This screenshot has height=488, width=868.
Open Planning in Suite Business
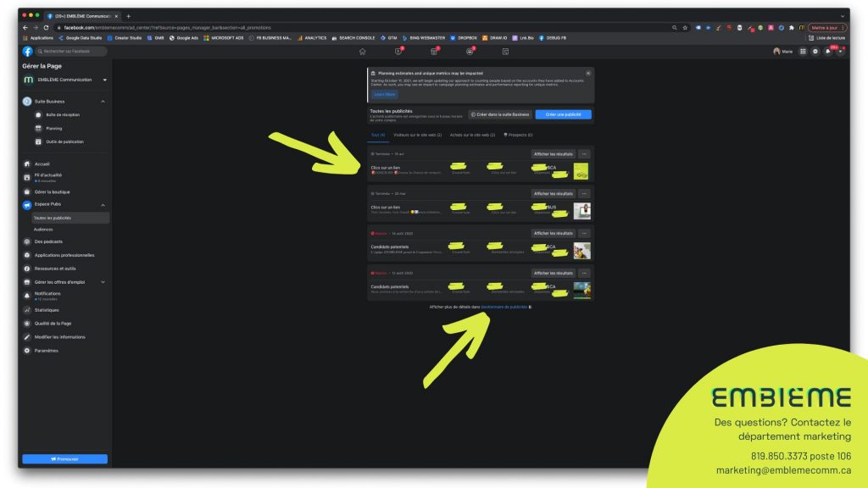point(53,129)
